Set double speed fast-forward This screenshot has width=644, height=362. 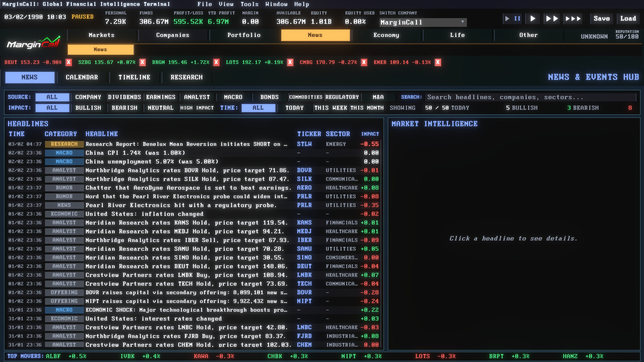click(552, 19)
